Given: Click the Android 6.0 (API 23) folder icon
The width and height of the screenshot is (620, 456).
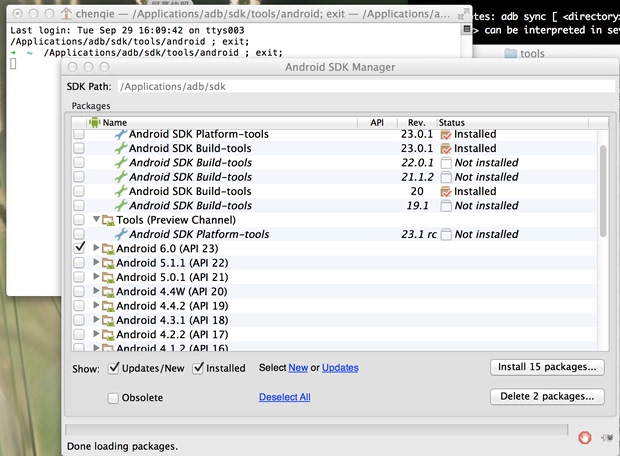Looking at the screenshot, I should tap(108, 248).
